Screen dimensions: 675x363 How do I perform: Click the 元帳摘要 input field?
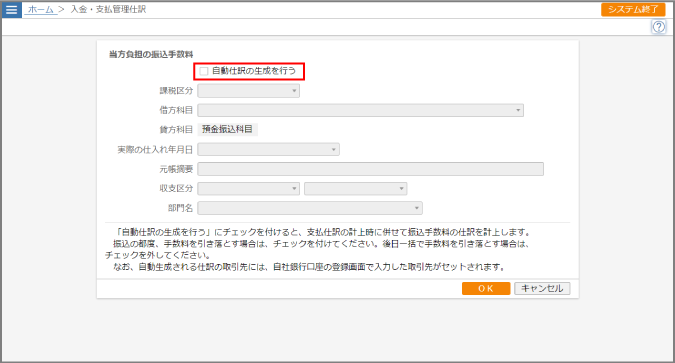[x=371, y=169]
